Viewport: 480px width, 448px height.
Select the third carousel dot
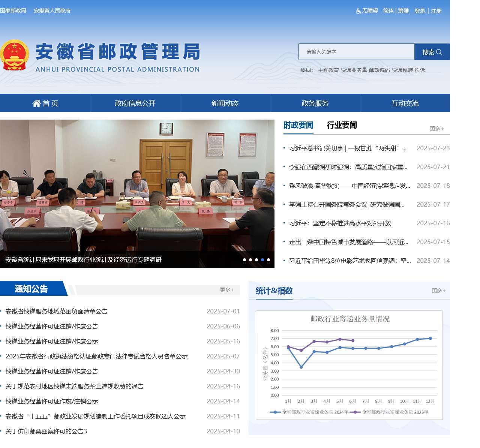256,260
